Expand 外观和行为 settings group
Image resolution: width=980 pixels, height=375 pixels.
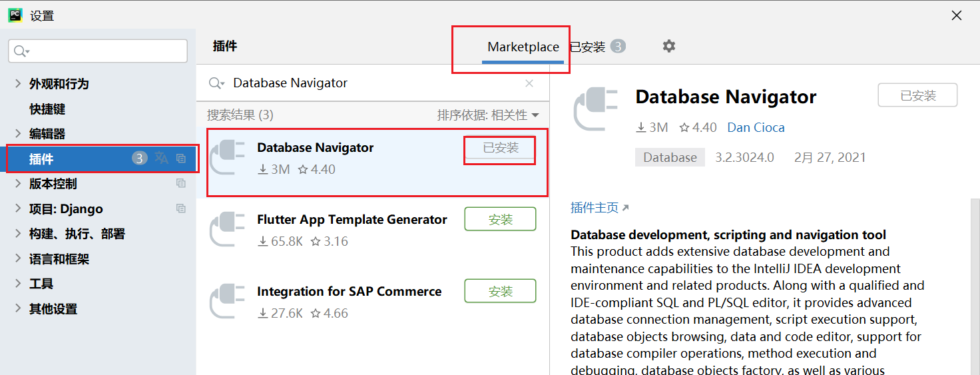pyautogui.click(x=18, y=83)
